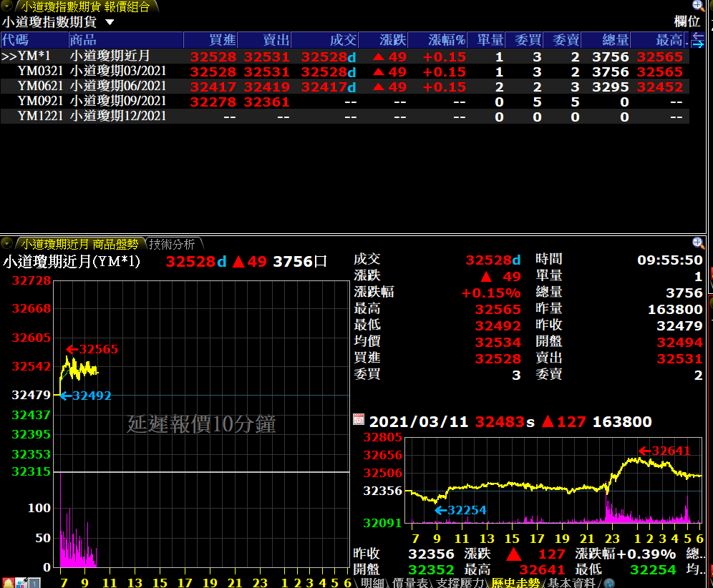
Task: Click the round blue icon after 基本資料 tab
Action: point(610,583)
